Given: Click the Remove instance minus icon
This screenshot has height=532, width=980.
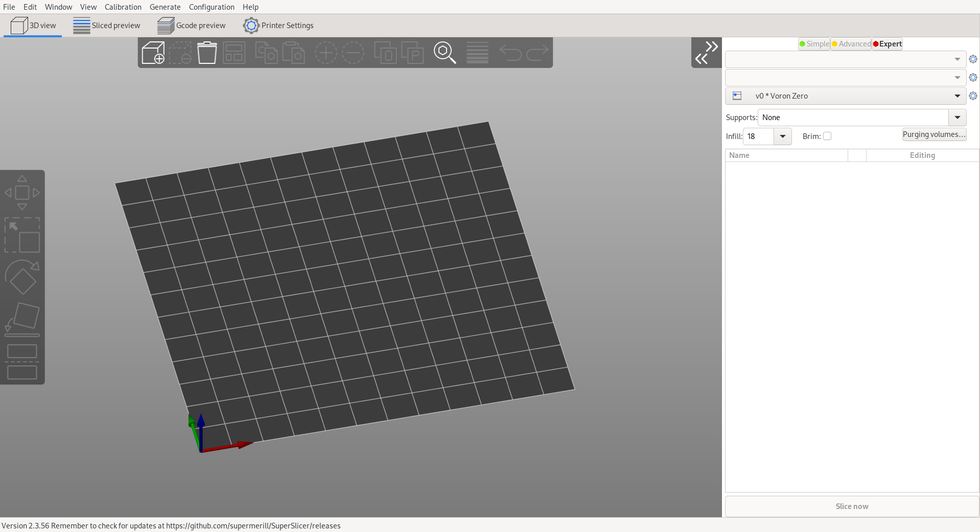Looking at the screenshot, I should [x=353, y=53].
